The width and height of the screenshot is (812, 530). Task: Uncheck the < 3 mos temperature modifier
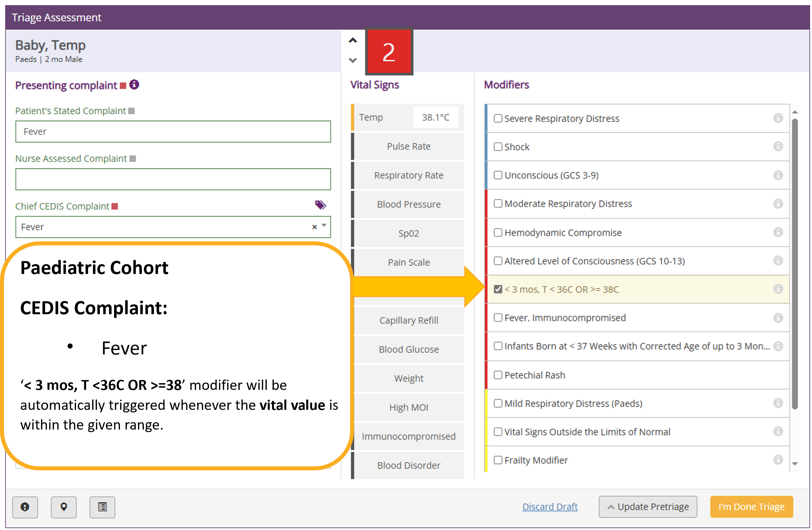(x=498, y=289)
